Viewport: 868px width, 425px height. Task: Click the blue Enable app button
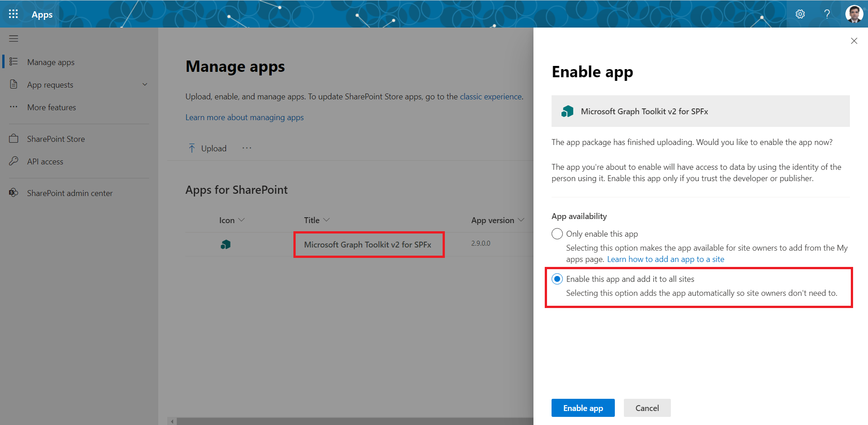(x=583, y=408)
